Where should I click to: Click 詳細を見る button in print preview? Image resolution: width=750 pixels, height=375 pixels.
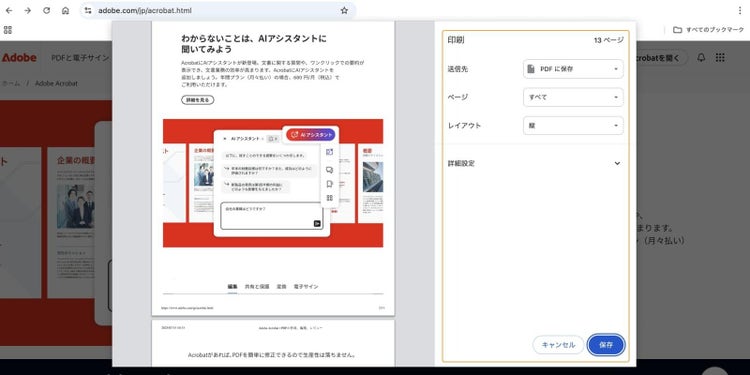(198, 100)
